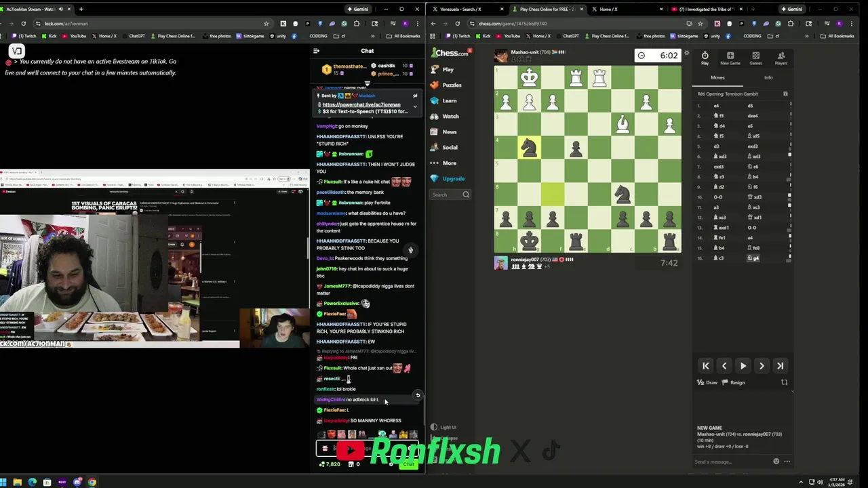Click the Chess.com search field
Viewport: 868px width, 488px height.
click(450, 195)
